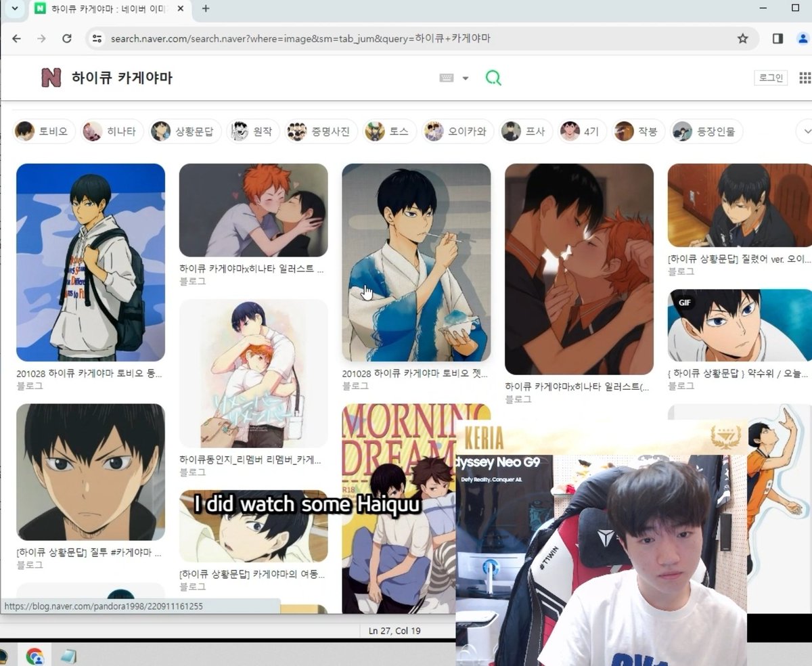Click the browser forward arrow
The height and width of the screenshot is (666, 812).
tap(41, 39)
